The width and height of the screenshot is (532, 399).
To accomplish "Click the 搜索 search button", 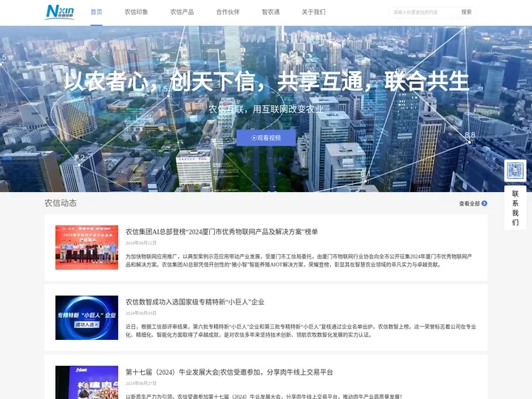I will 466,13.
